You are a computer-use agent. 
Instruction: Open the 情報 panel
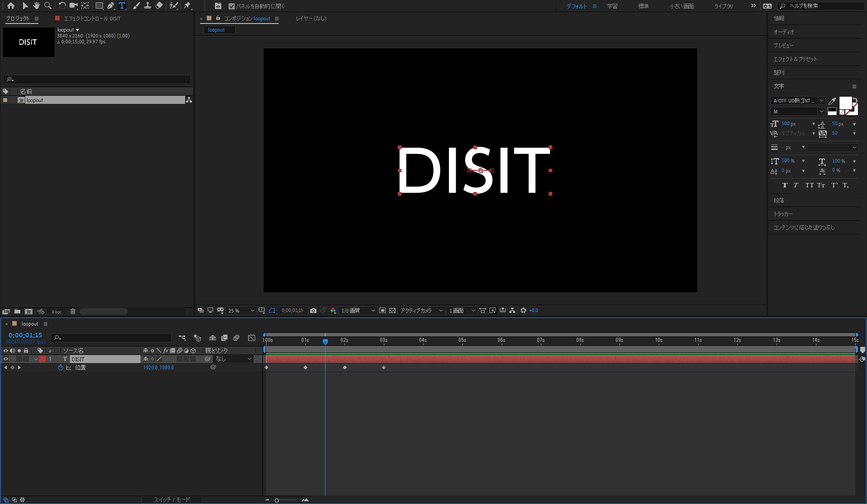[779, 19]
